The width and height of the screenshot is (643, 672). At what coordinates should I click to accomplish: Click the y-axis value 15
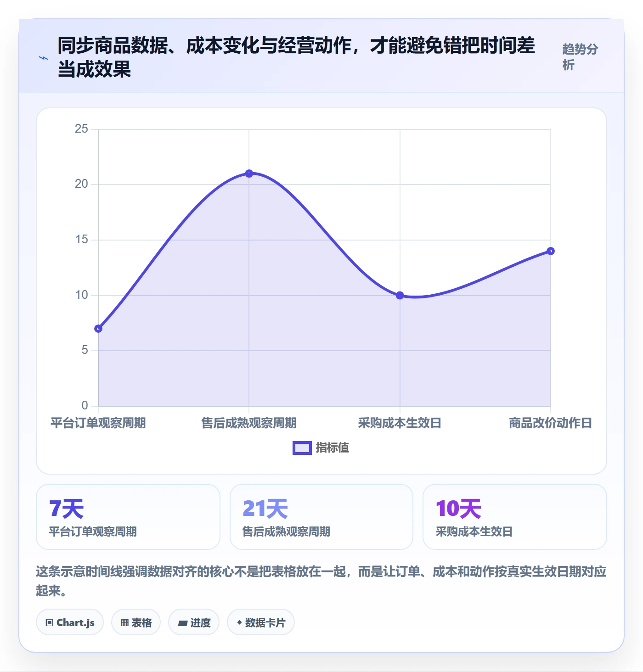[x=81, y=240]
